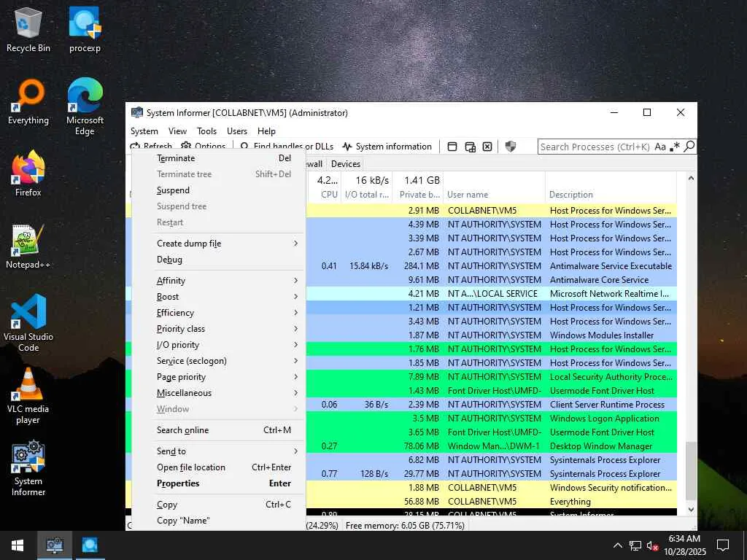Open the Users menu
The height and width of the screenshot is (560, 747).
click(x=237, y=131)
